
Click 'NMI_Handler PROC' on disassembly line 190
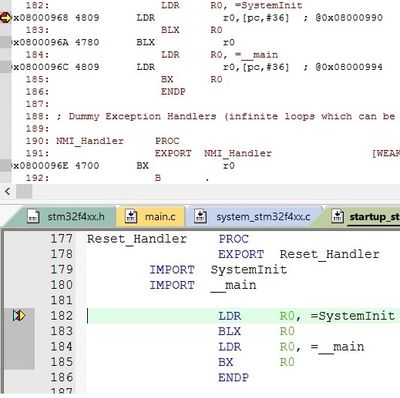(118, 141)
